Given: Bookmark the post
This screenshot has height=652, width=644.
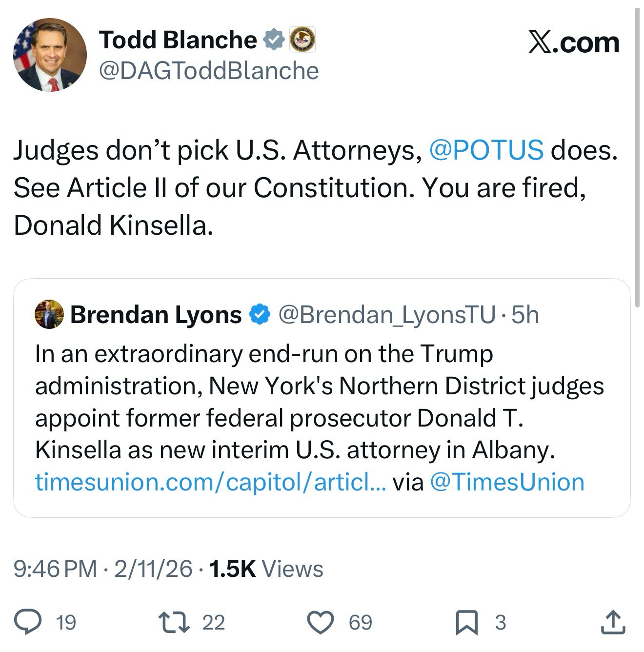Looking at the screenshot, I should (467, 623).
